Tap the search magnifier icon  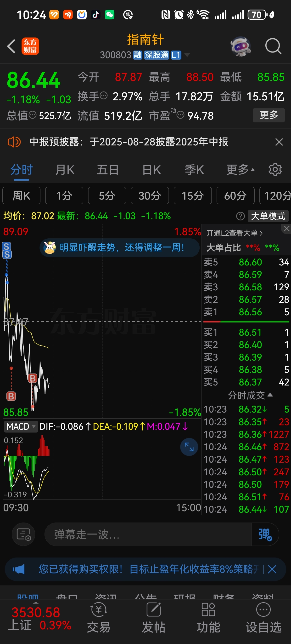273,46
